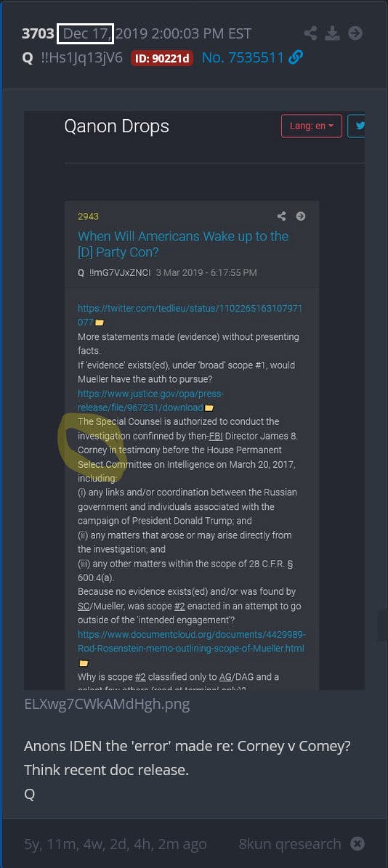
Task: Click share icon on embedded drop 2943
Action: [x=282, y=216]
